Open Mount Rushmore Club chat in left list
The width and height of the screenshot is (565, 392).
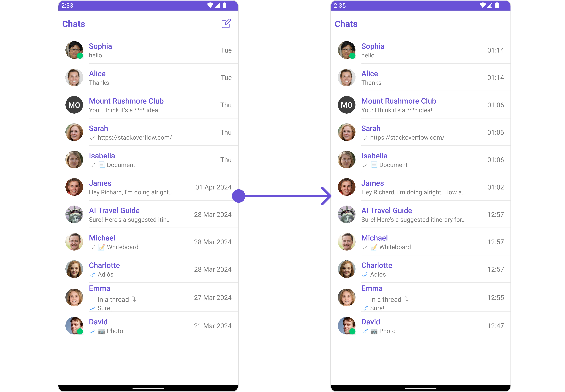pos(148,105)
